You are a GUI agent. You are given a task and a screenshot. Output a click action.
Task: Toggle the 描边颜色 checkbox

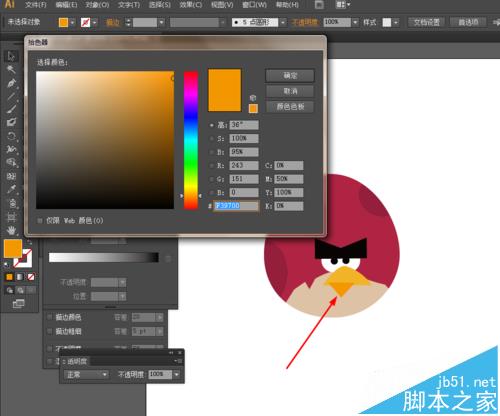pos(50,317)
